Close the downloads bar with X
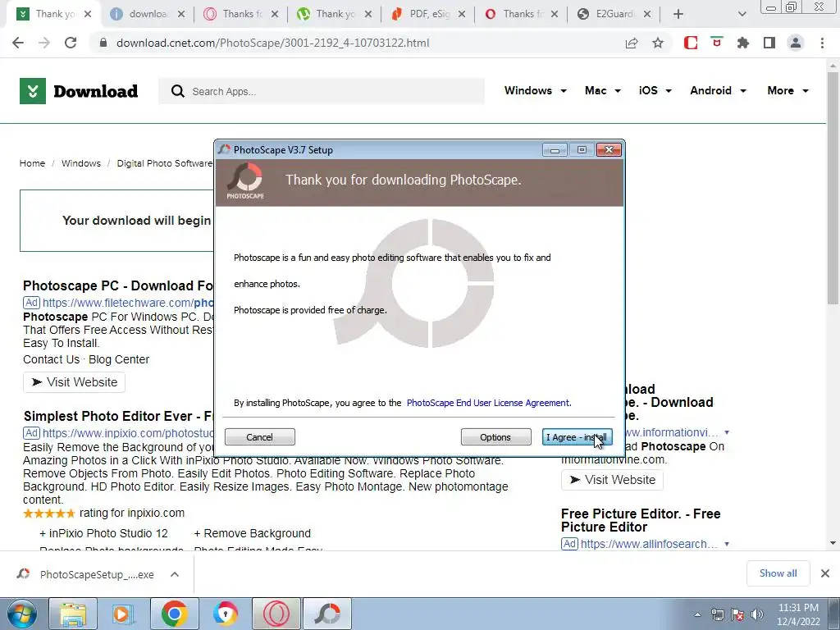840x630 pixels. pyautogui.click(x=825, y=573)
